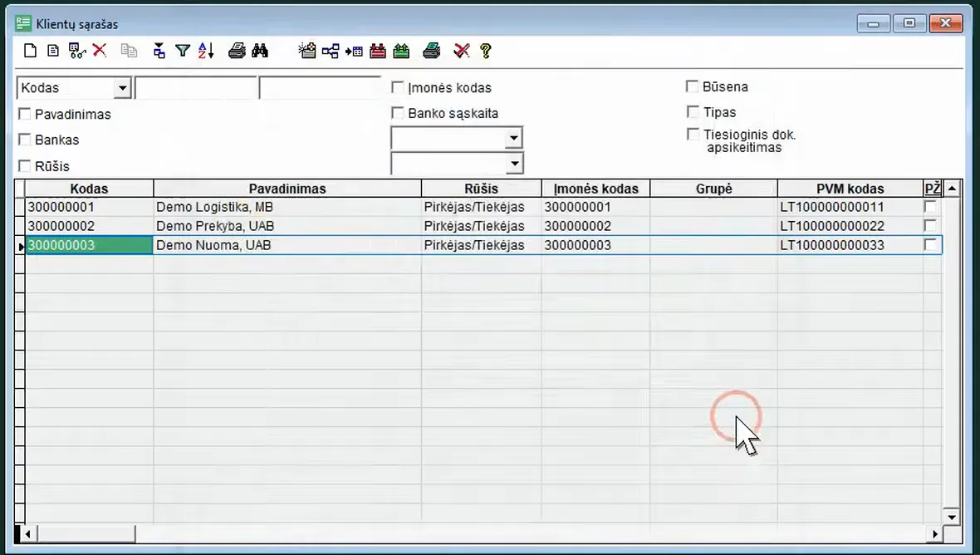
Task: Expand the first dropdown below Banko sąskaita
Action: tap(513, 138)
